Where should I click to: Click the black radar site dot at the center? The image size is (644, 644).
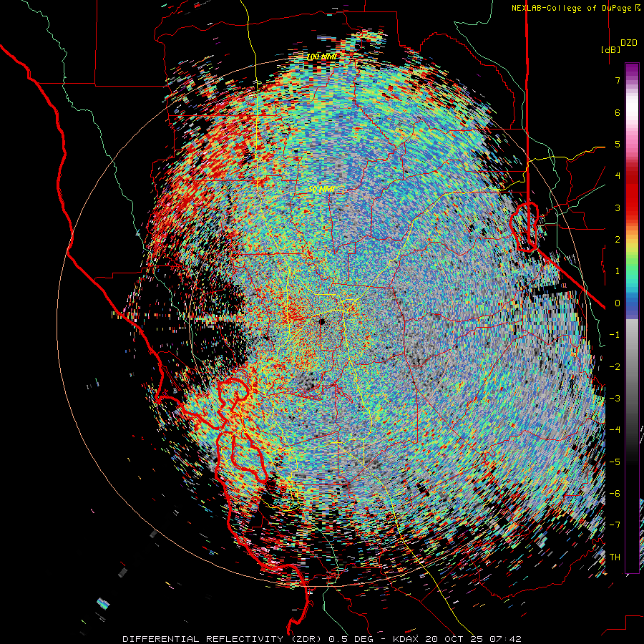pyautogui.click(x=323, y=321)
